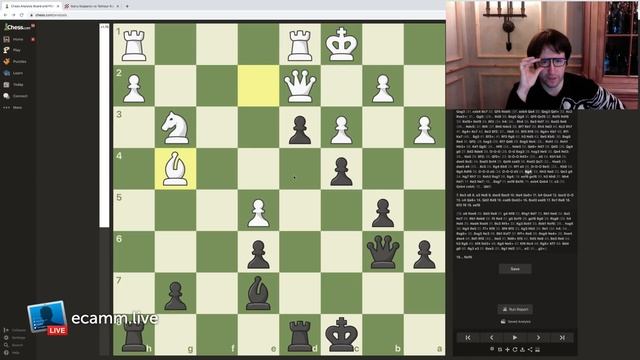Open Settings at sidebar bottom
This screenshot has height=360, width=640.
tap(15, 338)
